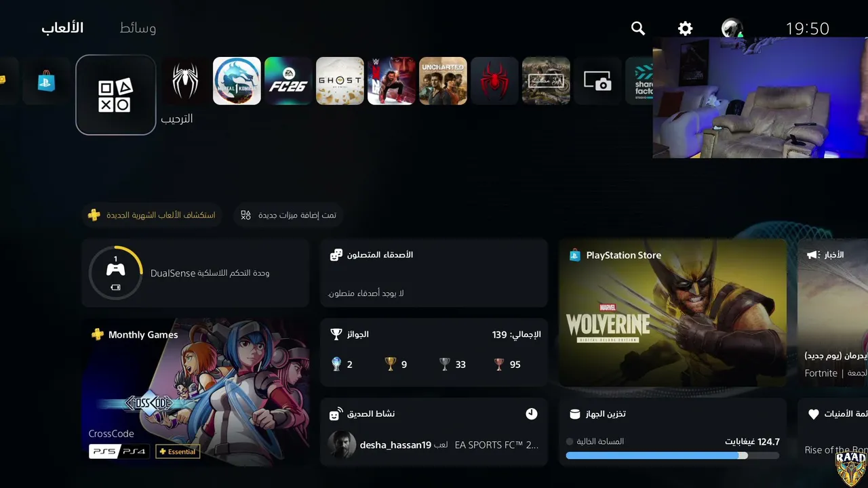This screenshot has height=488, width=868.
Task: Click the bronze trophy count 95
Action: tap(515, 365)
